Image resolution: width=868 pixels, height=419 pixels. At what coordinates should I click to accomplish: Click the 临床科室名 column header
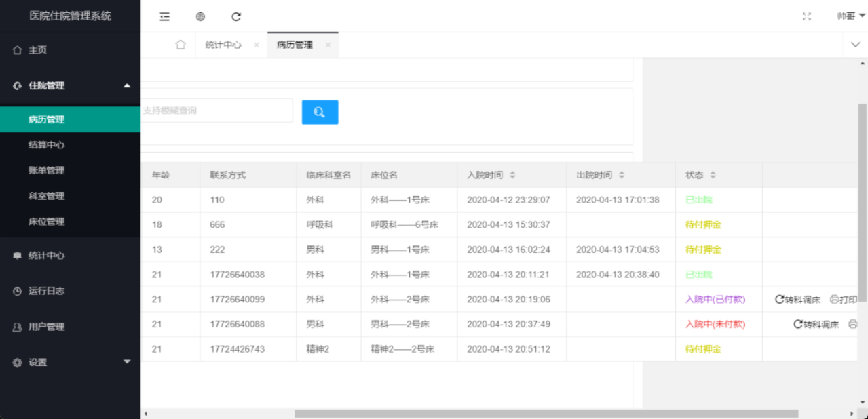tap(328, 175)
